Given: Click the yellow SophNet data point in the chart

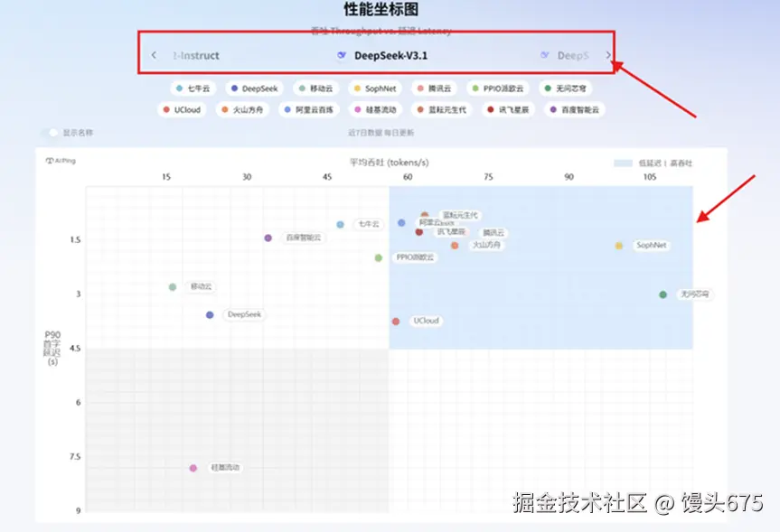Looking at the screenshot, I should pos(619,246).
